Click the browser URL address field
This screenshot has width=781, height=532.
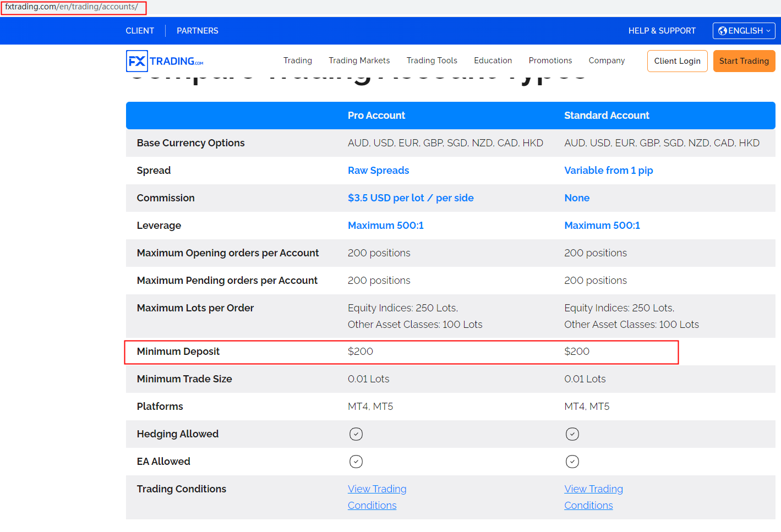pyautogui.click(x=73, y=7)
